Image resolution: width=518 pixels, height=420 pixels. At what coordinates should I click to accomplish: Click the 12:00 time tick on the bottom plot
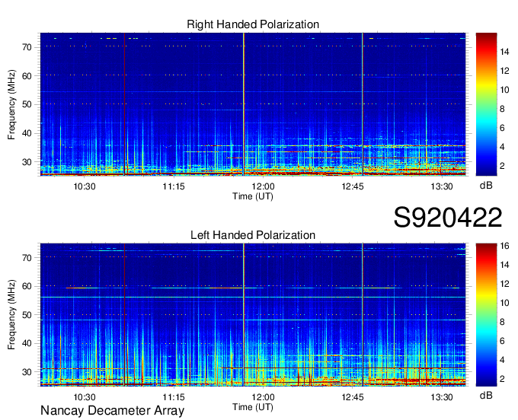point(263,397)
